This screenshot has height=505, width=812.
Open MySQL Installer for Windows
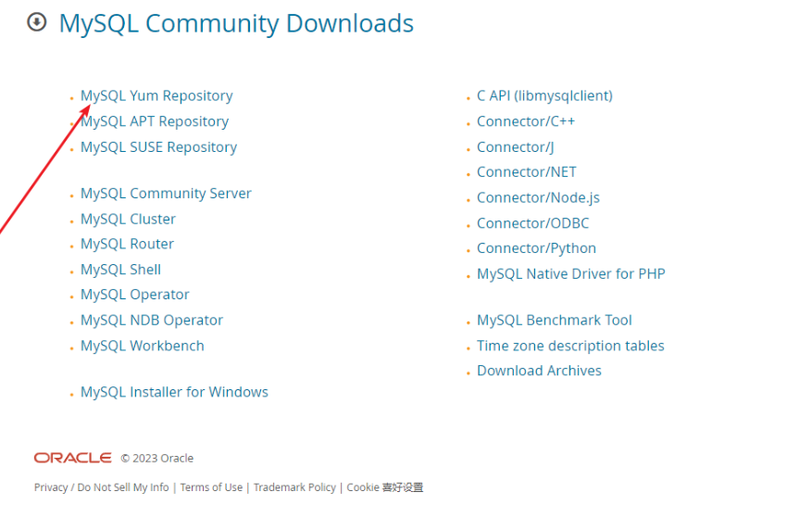[174, 392]
